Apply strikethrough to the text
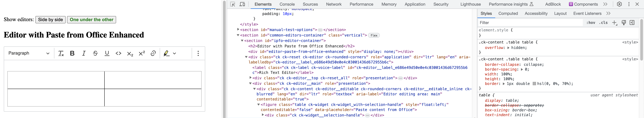 coord(95,53)
